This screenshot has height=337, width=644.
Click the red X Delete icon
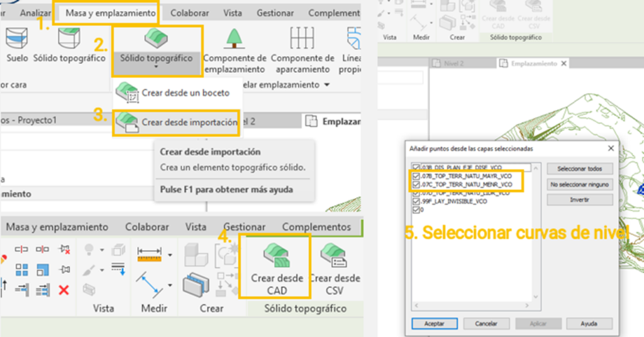click(x=64, y=290)
